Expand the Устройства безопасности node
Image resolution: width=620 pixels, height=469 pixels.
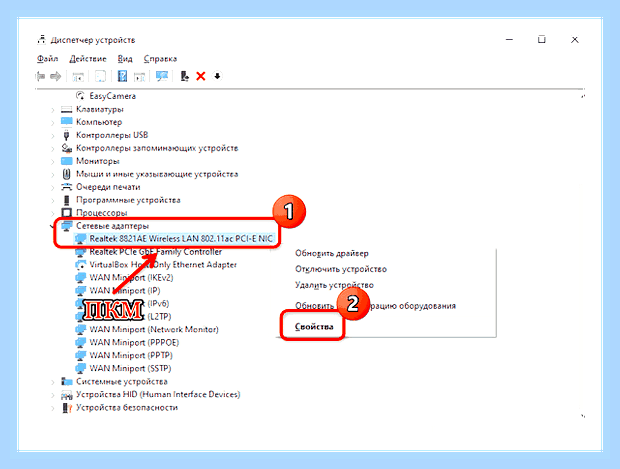click(53, 408)
